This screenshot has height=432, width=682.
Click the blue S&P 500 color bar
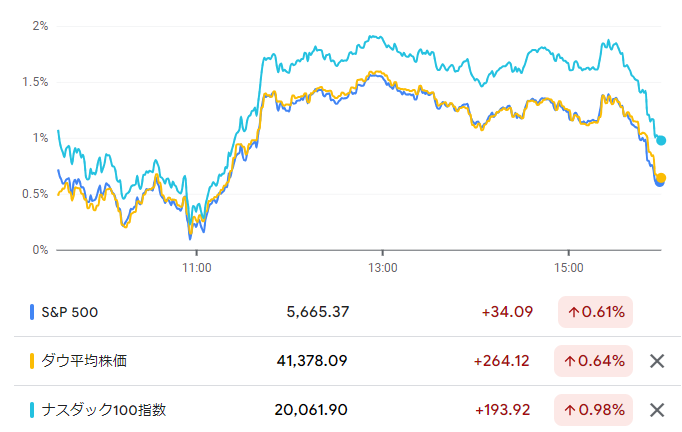(x=32, y=312)
